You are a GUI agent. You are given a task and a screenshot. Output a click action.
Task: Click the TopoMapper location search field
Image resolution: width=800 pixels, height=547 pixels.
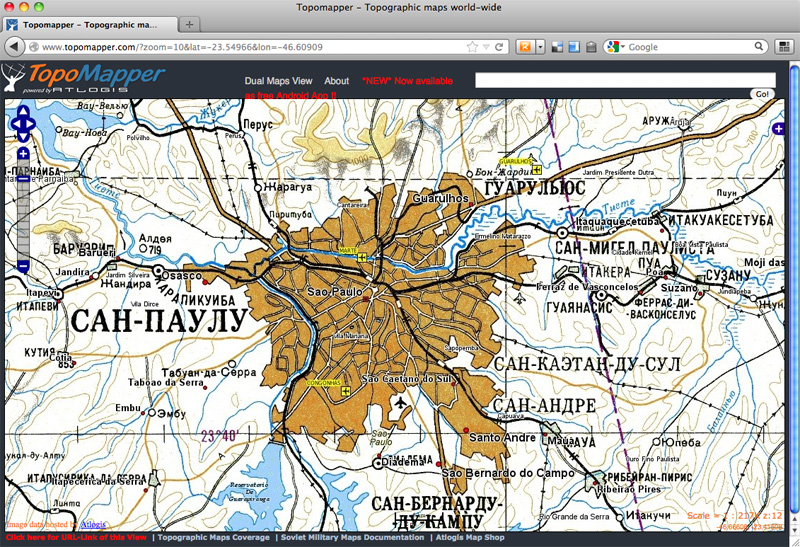tap(624, 81)
